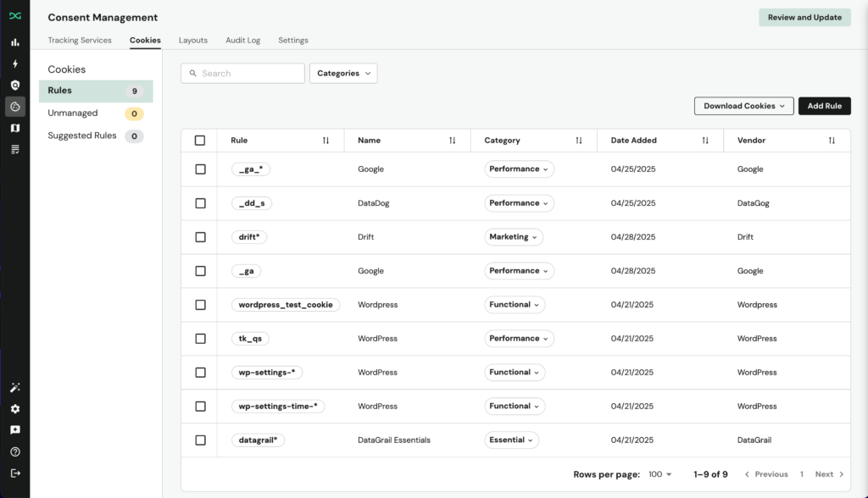Click the logout icon in sidebar
The width and height of the screenshot is (868, 498).
(14, 473)
